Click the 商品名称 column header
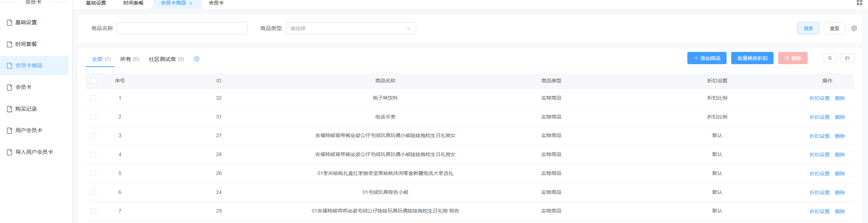This screenshot has width=868, height=223. (x=385, y=81)
